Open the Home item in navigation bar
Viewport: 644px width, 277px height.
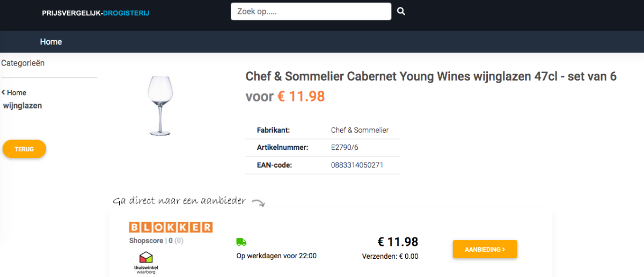(x=51, y=42)
